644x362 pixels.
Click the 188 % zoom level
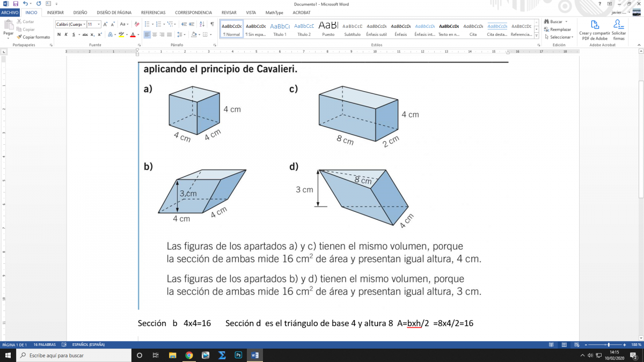click(x=636, y=344)
